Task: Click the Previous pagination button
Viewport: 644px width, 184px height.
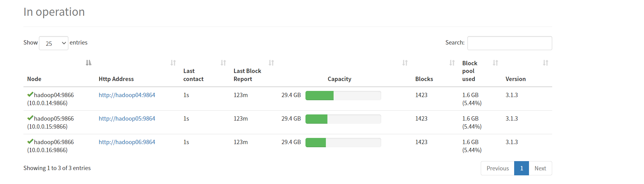Action: click(497, 168)
